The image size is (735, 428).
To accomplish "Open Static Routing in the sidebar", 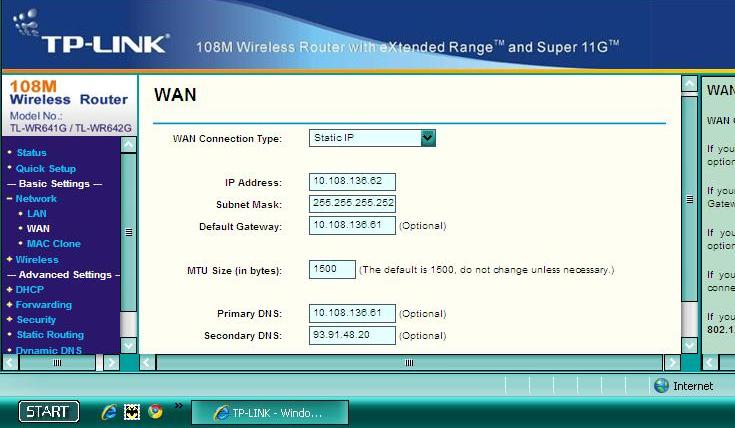I will (x=50, y=335).
